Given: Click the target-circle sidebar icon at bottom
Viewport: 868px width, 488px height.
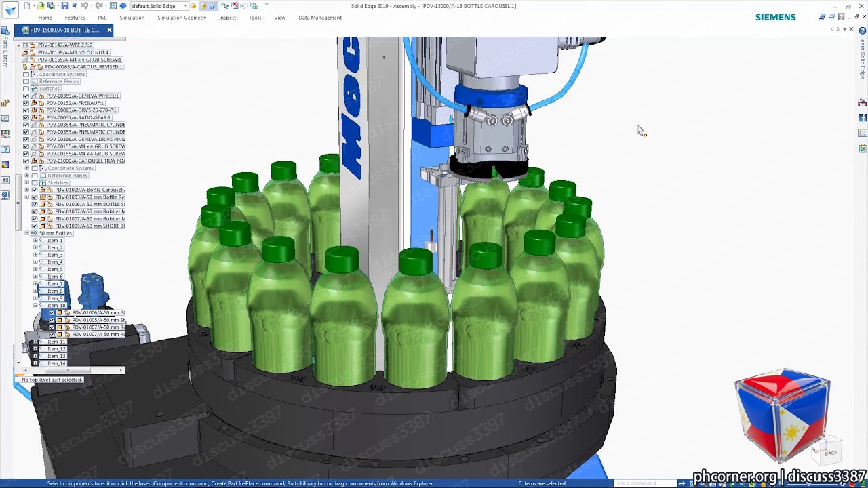Looking at the screenshot, I should point(5,195).
